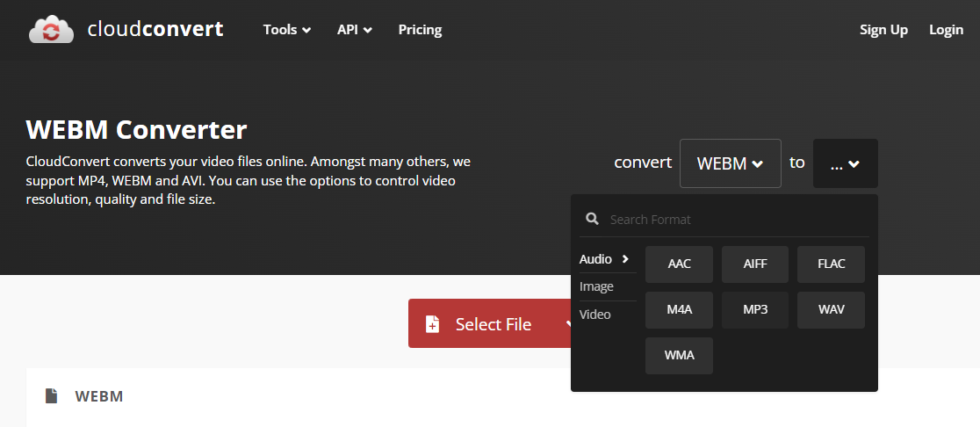Pick FLAC as target format
Image resolution: width=980 pixels, height=427 pixels.
832,264
